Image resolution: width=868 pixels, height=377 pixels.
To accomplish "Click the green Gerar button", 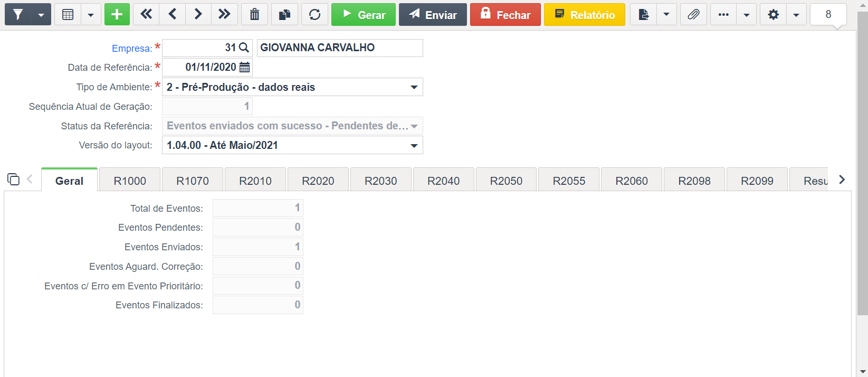I will pyautogui.click(x=364, y=14).
